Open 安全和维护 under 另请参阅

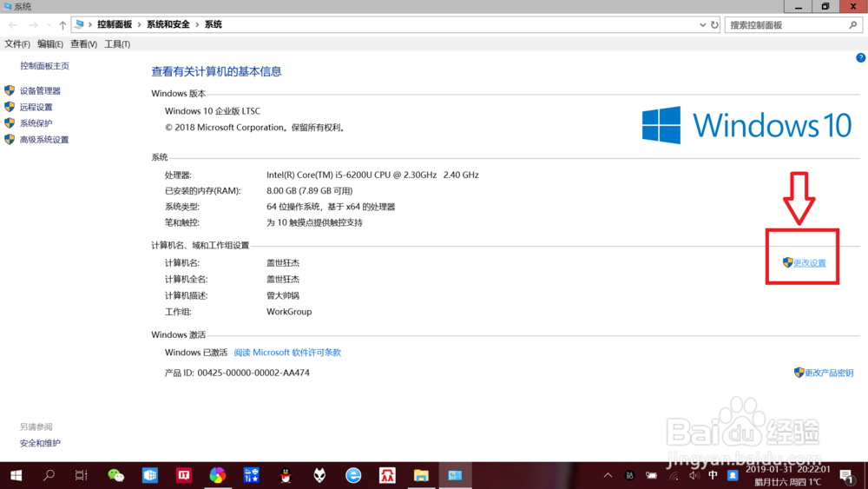click(x=40, y=443)
